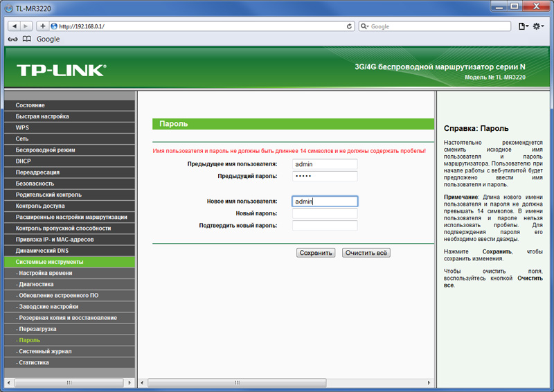Click the browser back arrow button

(x=15, y=26)
